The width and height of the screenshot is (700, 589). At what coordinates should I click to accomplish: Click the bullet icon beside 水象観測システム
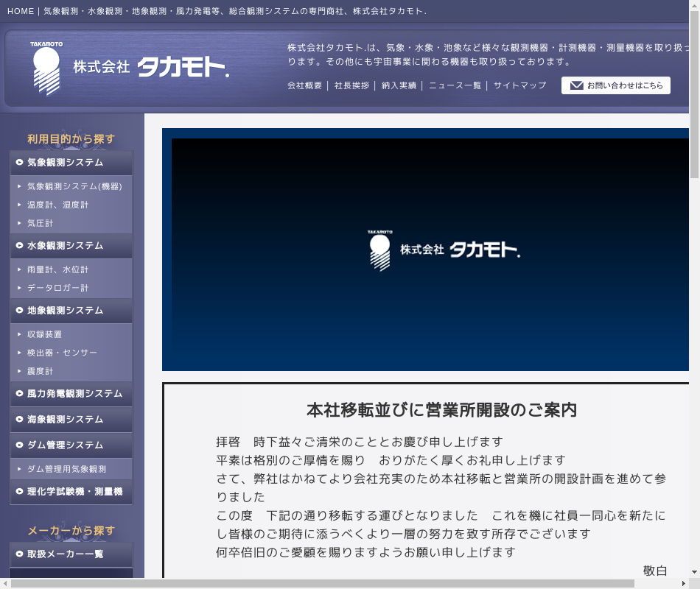click(x=19, y=245)
